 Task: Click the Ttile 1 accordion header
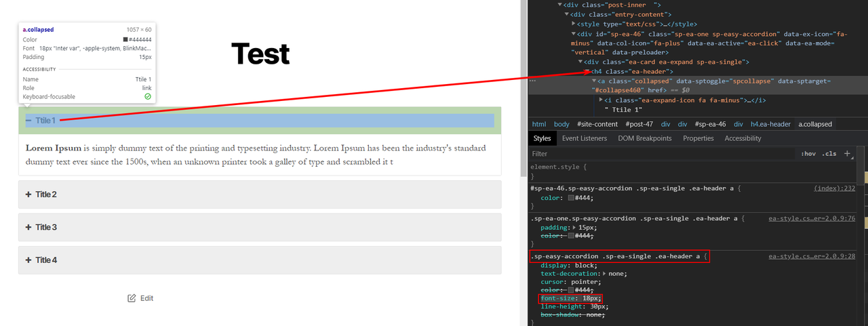click(x=260, y=121)
